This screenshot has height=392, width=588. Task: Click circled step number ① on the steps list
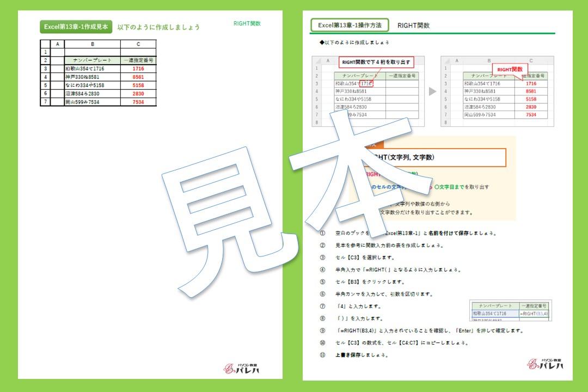[x=321, y=234]
